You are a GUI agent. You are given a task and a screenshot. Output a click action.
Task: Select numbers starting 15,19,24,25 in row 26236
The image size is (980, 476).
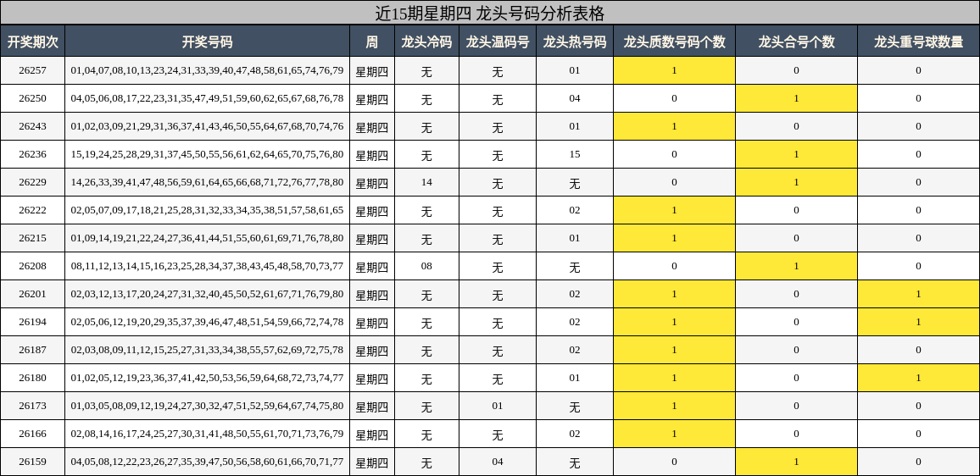pyautogui.click(x=207, y=154)
